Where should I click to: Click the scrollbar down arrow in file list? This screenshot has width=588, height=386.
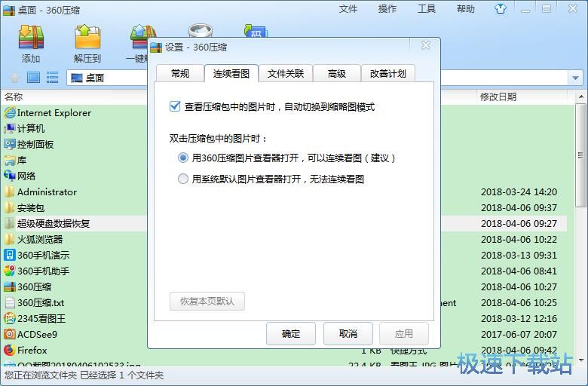tap(581, 360)
